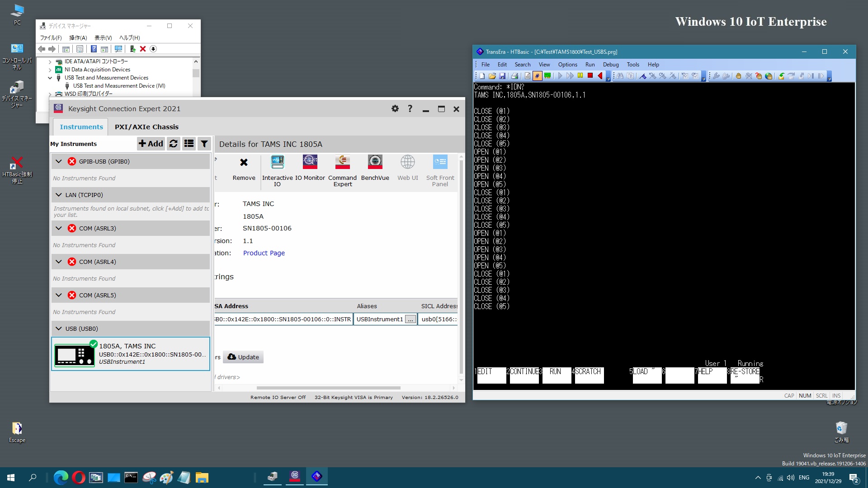This screenshot has width=868, height=488.
Task: Switch to the PXI/AXIe Chassis tab
Action: coord(146,127)
